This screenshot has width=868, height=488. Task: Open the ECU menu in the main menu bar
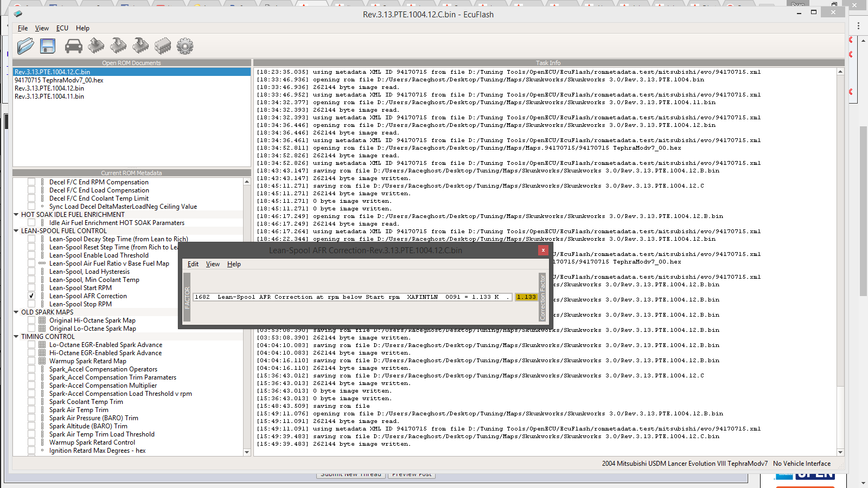[62, 28]
